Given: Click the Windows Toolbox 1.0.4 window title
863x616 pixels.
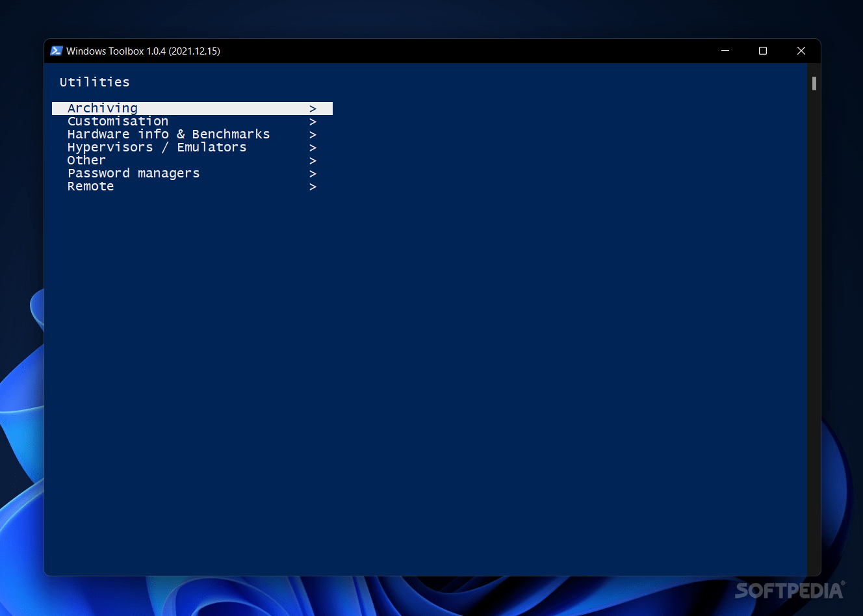Looking at the screenshot, I should [x=143, y=51].
